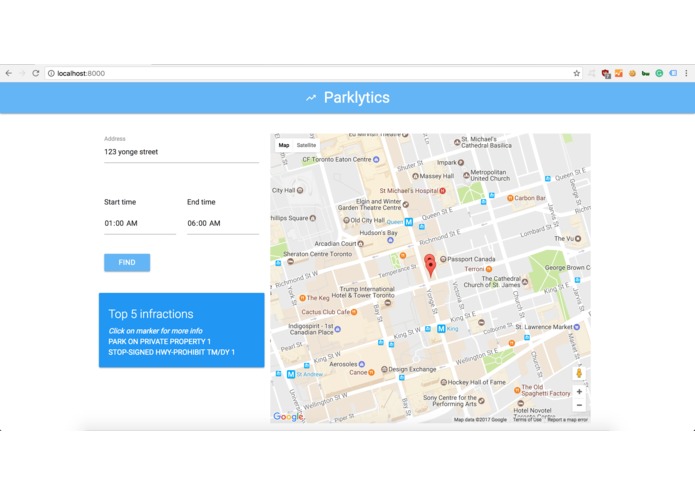
Task: Click the King subway station icon
Action: tap(441, 328)
